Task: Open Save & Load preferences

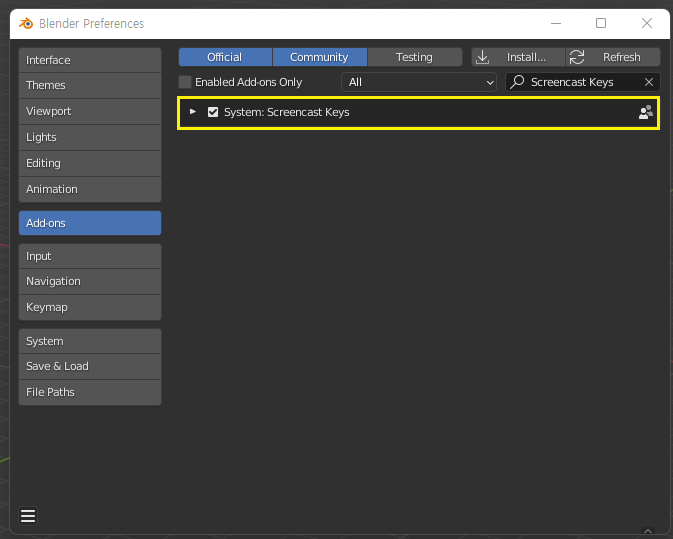Action: point(90,366)
